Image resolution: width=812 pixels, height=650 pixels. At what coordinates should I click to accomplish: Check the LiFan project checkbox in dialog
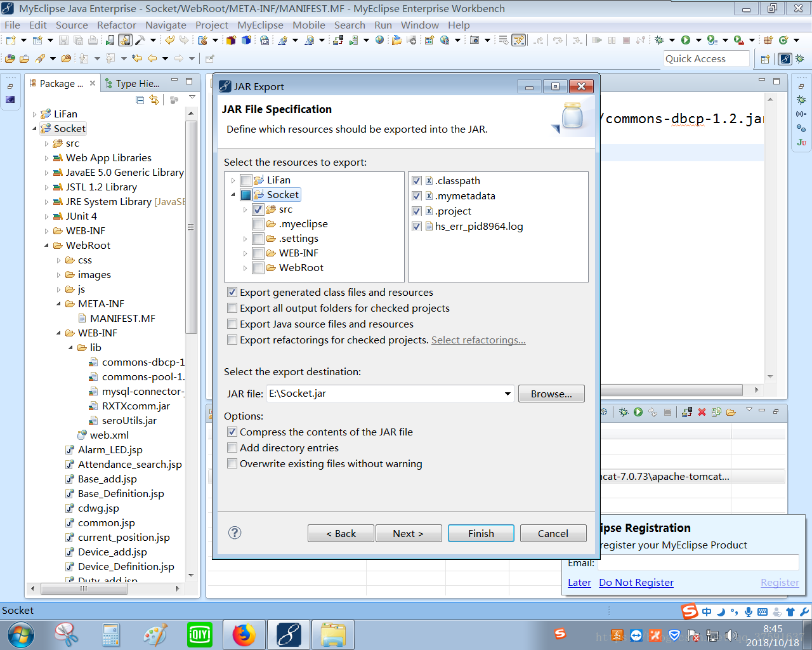click(246, 180)
